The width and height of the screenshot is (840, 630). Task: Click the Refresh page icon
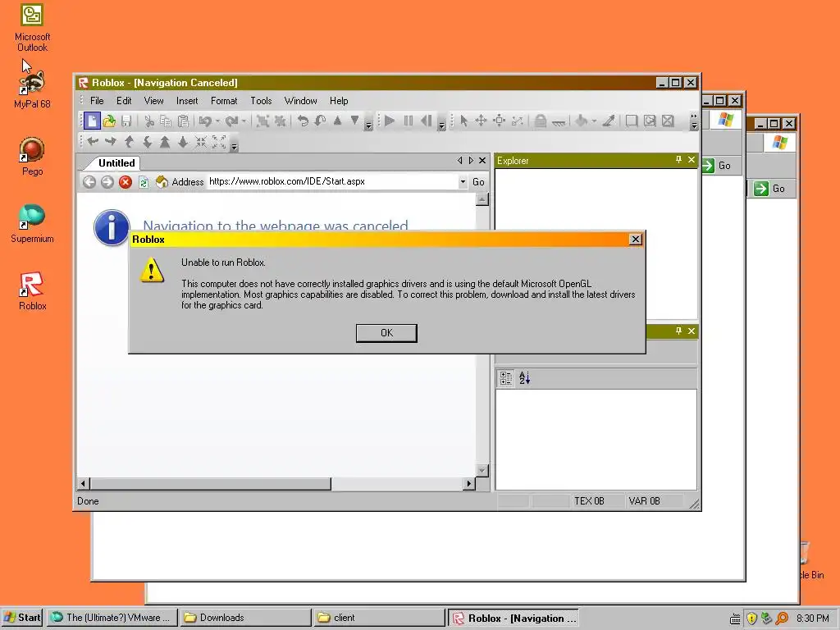143,182
